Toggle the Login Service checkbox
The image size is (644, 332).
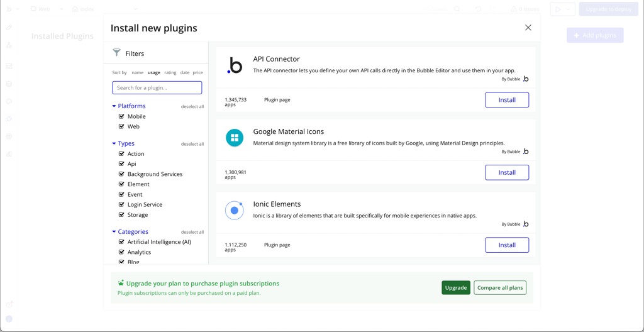tap(121, 204)
